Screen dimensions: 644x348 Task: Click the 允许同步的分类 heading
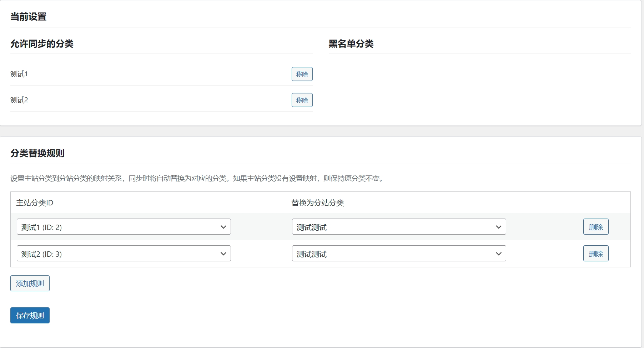(x=42, y=44)
